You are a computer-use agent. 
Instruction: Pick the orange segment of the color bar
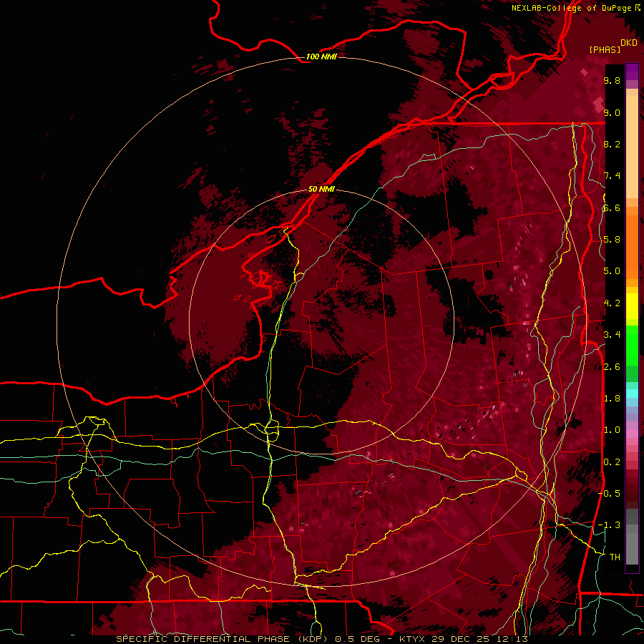(632, 243)
